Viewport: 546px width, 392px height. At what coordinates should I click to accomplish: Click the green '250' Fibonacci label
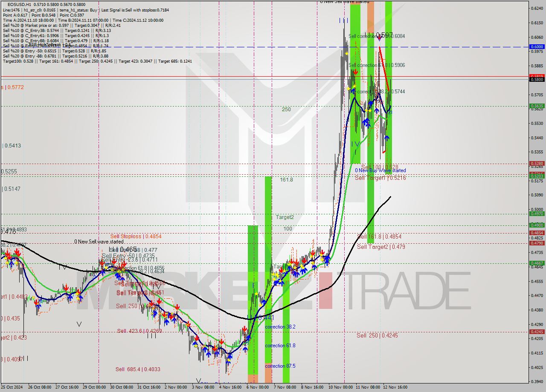pos(286,110)
